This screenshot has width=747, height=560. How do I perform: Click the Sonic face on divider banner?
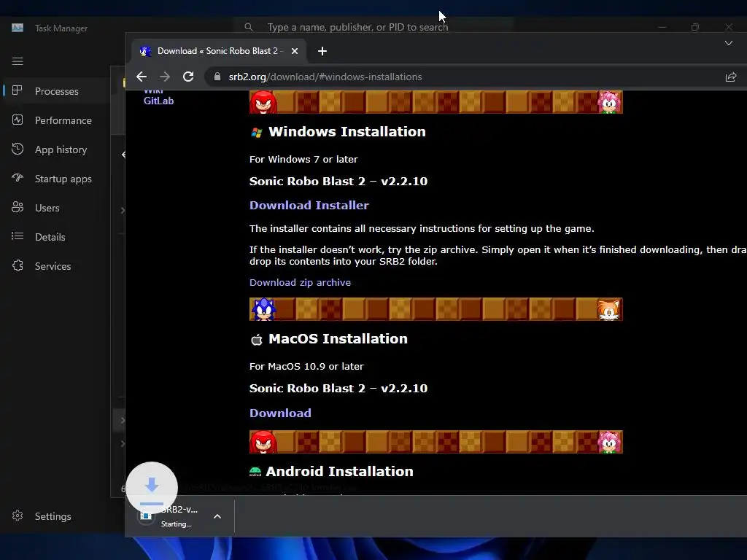point(263,309)
